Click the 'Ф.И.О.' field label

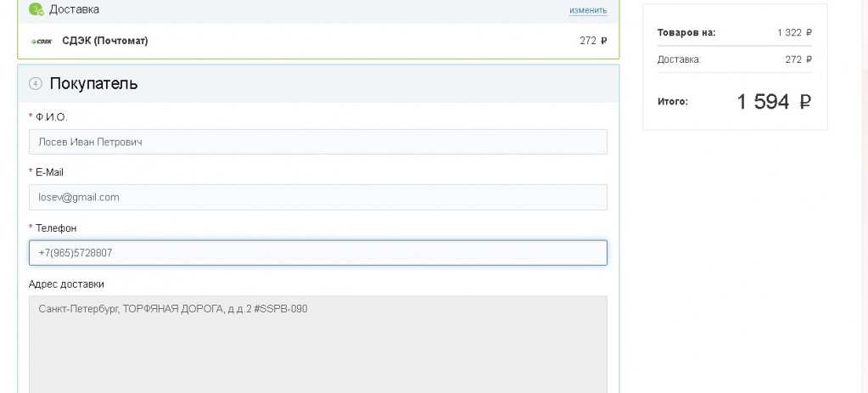pyautogui.click(x=50, y=116)
